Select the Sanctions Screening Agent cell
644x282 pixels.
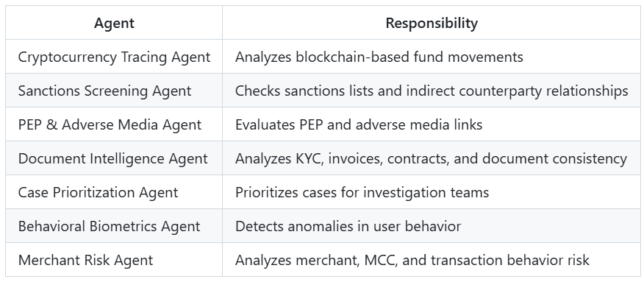point(114,91)
